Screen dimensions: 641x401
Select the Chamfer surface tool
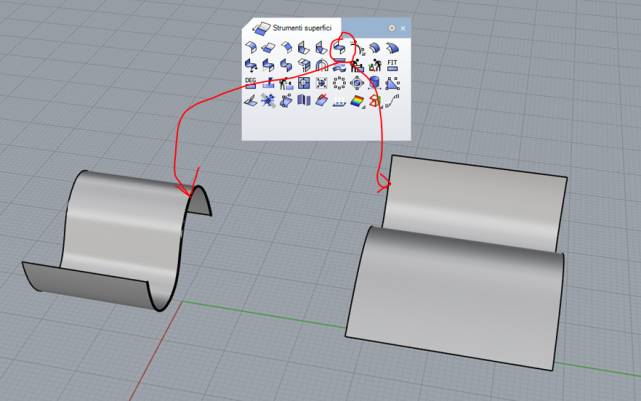point(286,47)
